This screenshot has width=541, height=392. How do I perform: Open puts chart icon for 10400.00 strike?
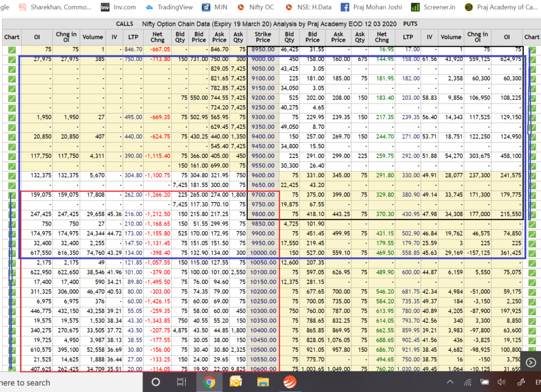coord(532,331)
